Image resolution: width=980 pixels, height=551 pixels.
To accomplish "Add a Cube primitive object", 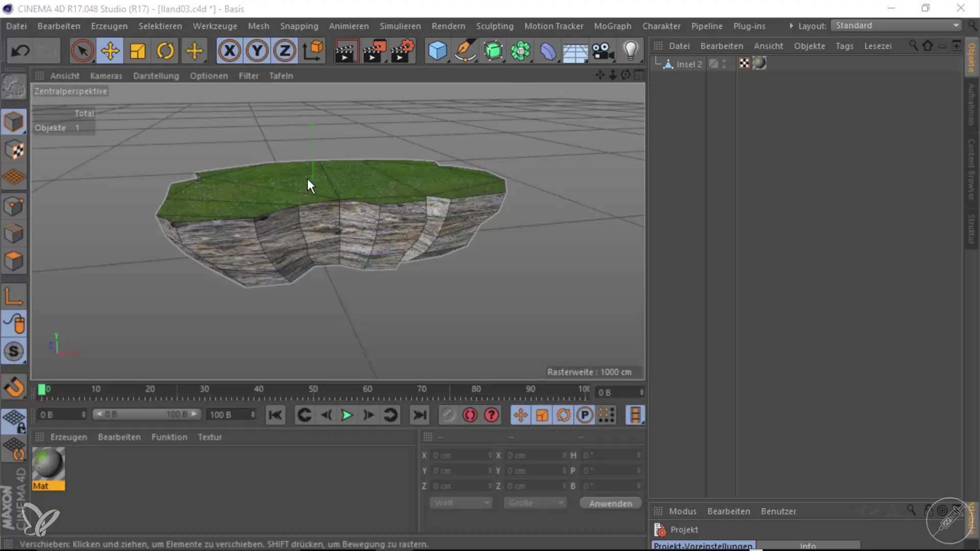I will (437, 51).
